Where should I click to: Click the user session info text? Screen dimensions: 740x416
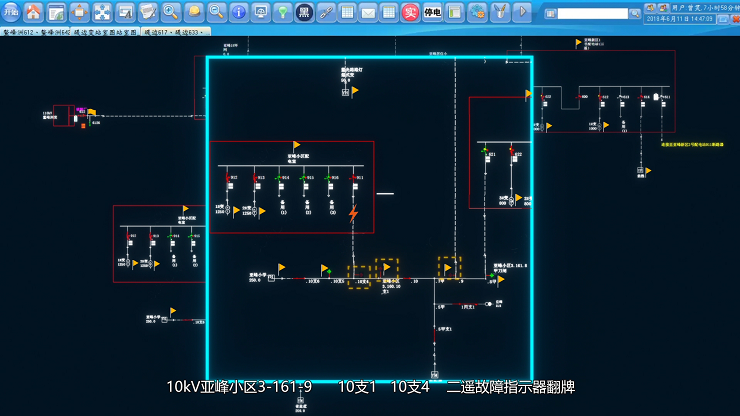pyautogui.click(x=705, y=8)
